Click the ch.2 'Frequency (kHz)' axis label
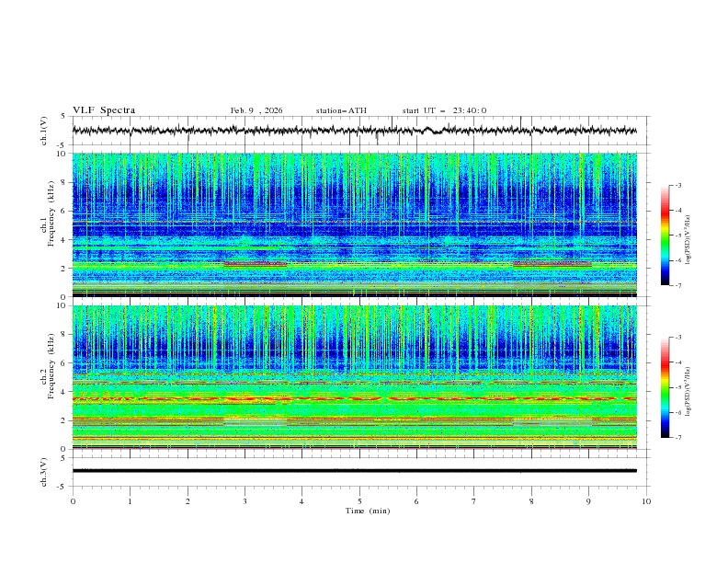728x563 pixels. [x=51, y=366]
